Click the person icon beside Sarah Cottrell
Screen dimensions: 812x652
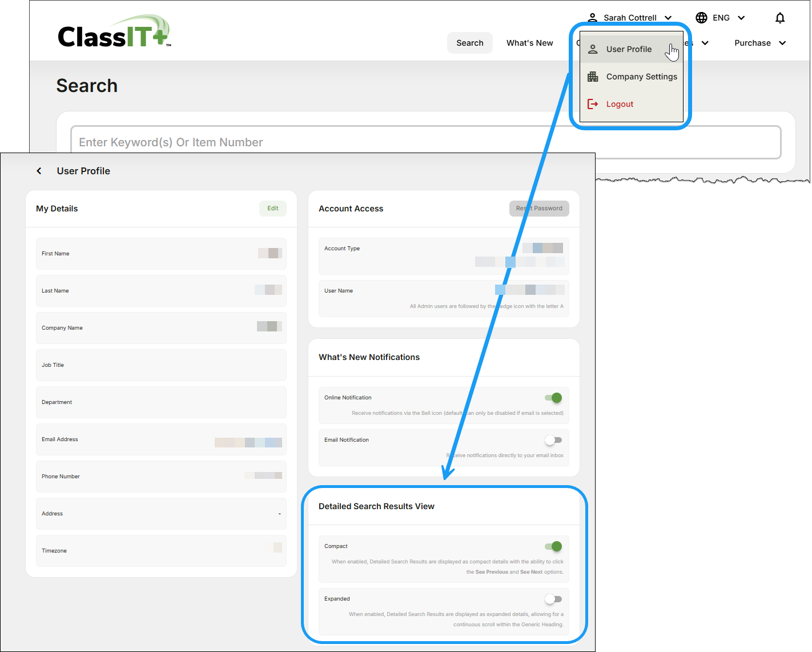click(x=593, y=18)
